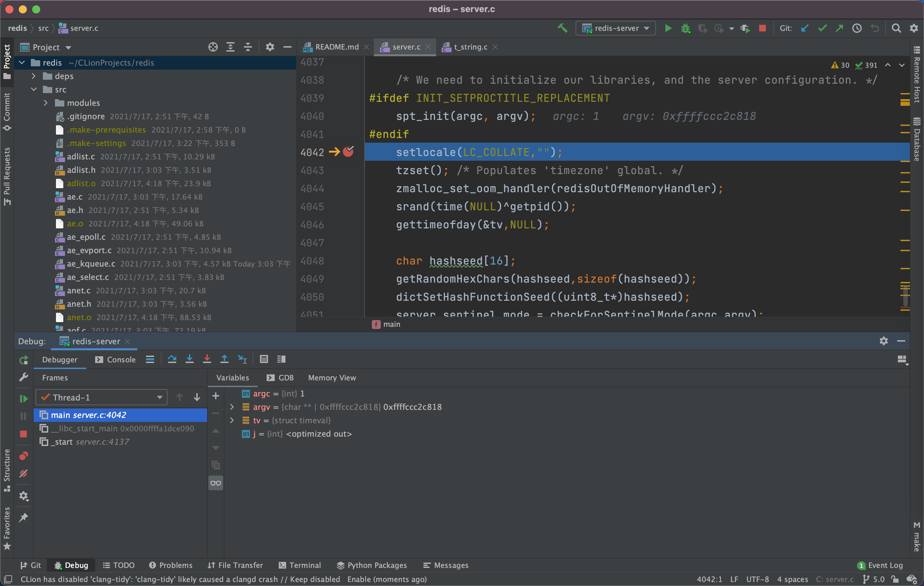The height and width of the screenshot is (586, 924).
Task: Click the Step Out debugger icon
Action: coord(224,359)
